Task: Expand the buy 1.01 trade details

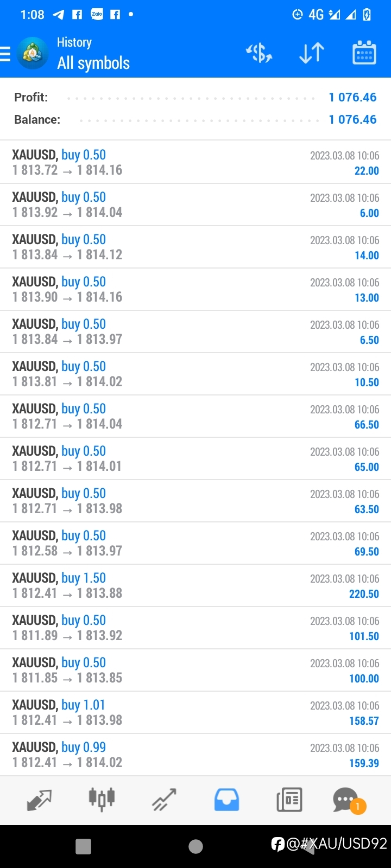Action: pos(195,712)
